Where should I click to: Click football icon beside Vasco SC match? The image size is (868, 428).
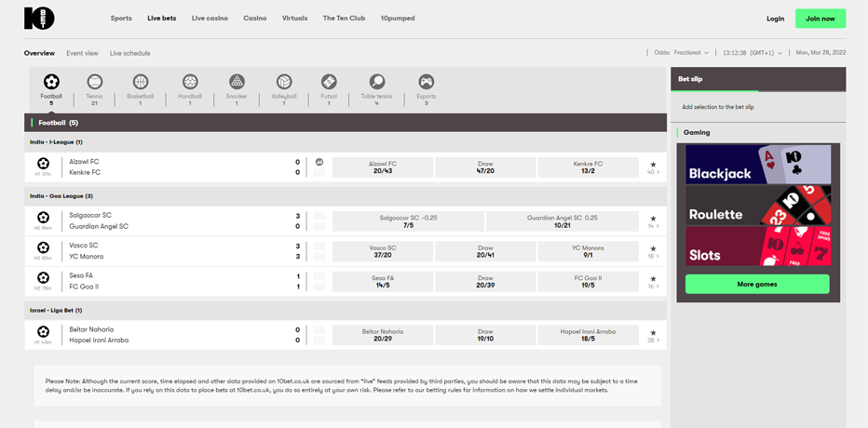pos(43,247)
